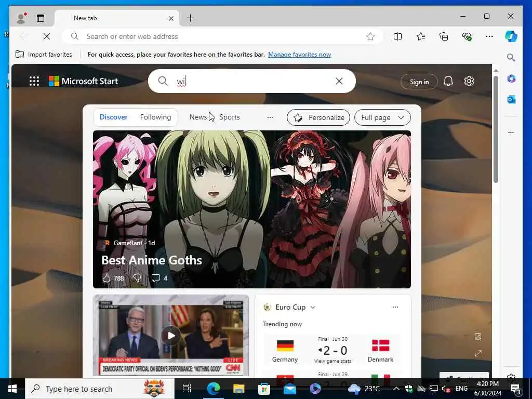The image size is (532, 399).
Task: Open Mail app from taskbar
Action: (x=289, y=389)
